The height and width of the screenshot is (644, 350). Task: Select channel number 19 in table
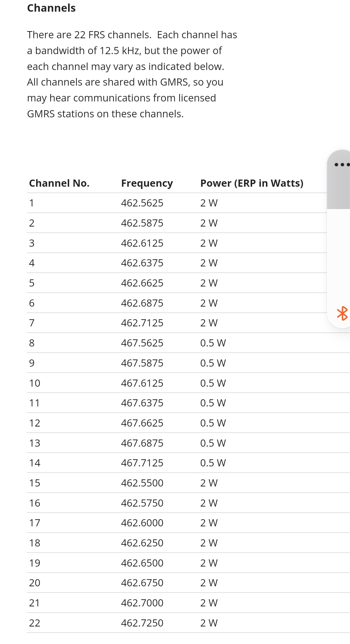tap(35, 563)
